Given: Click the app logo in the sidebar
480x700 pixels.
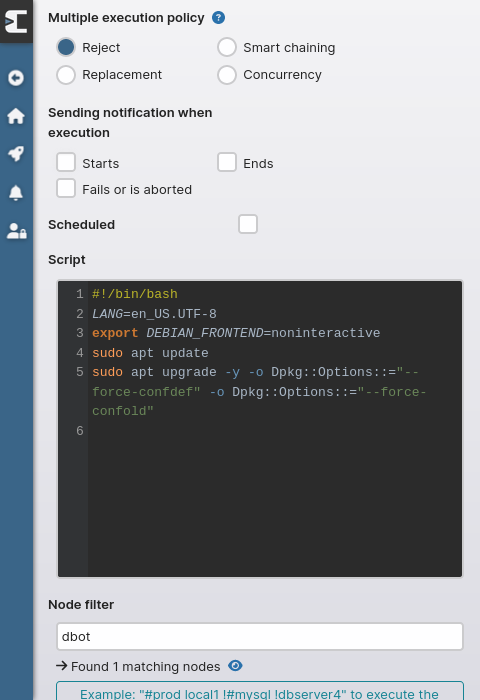Looking at the screenshot, I should tap(16, 21).
